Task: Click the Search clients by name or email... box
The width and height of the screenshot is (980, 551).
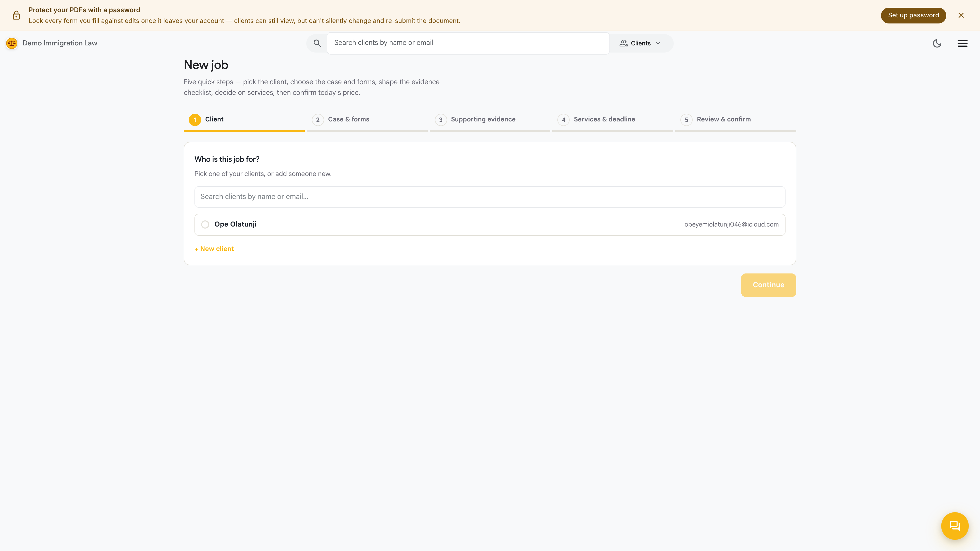Action: [490, 197]
